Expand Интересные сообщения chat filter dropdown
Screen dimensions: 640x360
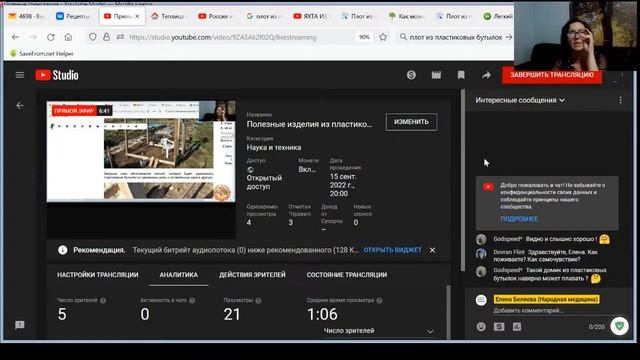tap(520, 100)
